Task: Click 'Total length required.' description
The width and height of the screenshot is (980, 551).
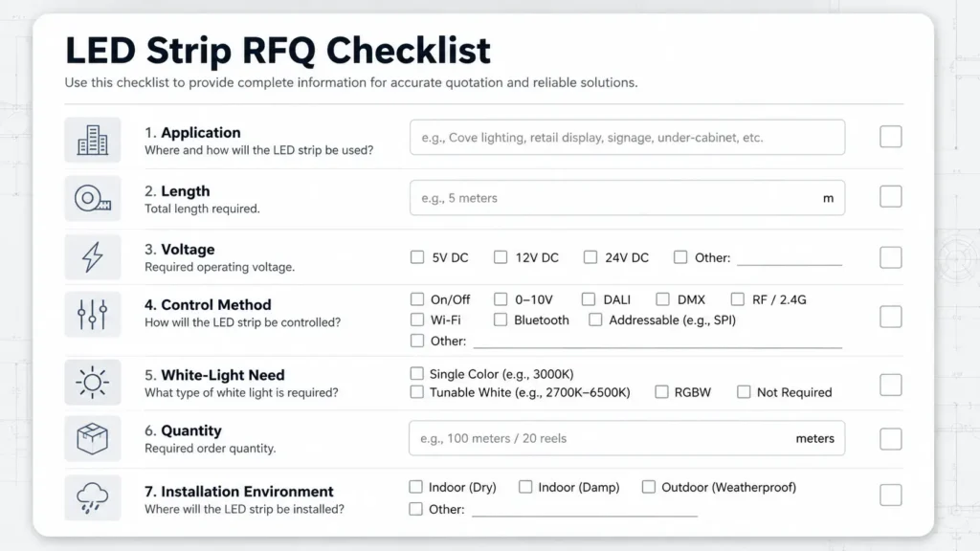Action: (202, 209)
